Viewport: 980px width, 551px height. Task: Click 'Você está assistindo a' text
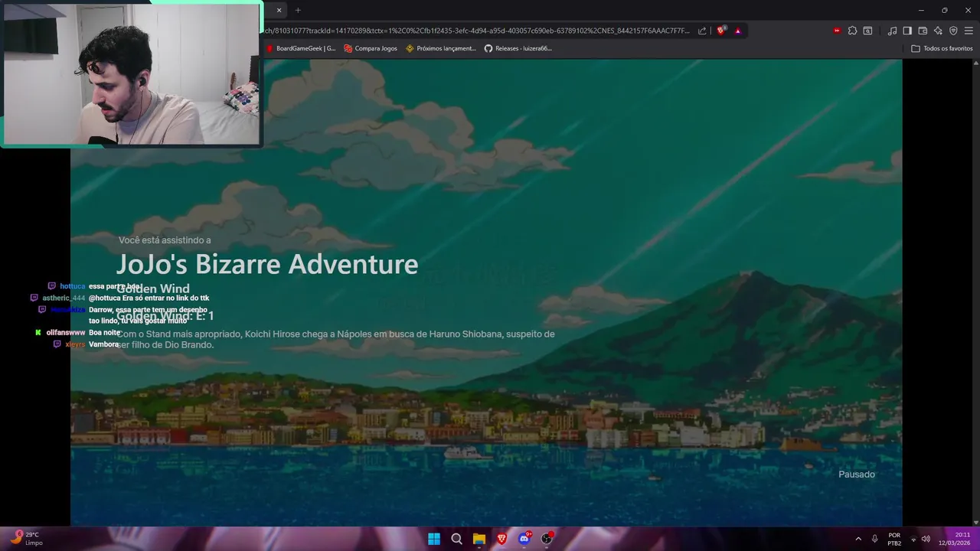[165, 240]
